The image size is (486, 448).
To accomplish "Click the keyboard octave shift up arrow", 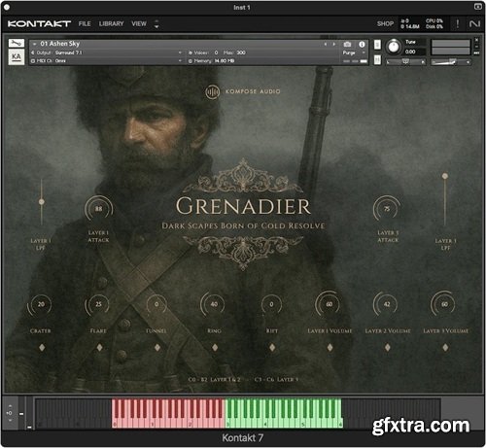I will coord(10,406).
